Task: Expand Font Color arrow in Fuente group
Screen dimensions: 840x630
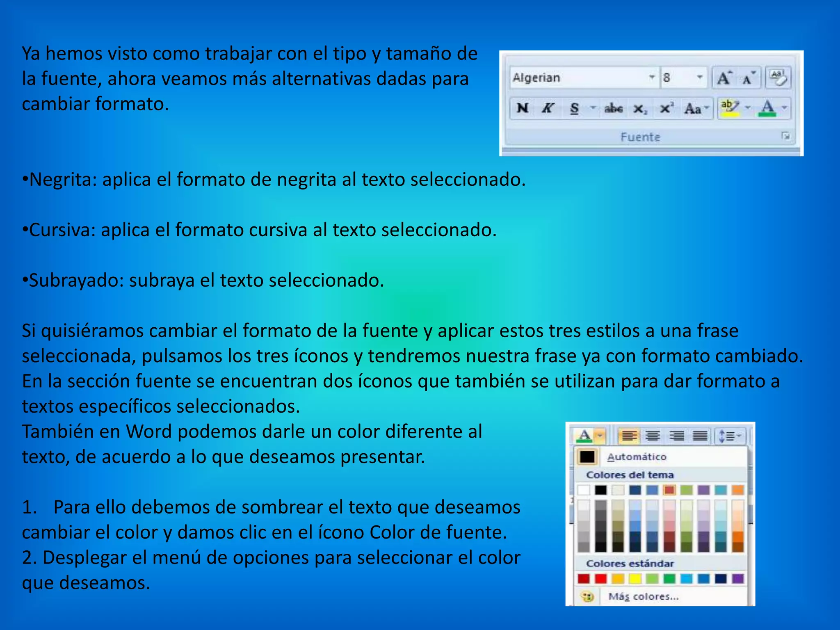Action: click(x=785, y=108)
